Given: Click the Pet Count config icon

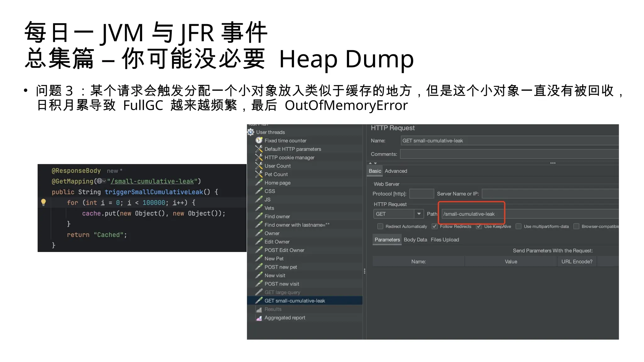Looking at the screenshot, I should pyautogui.click(x=259, y=174).
